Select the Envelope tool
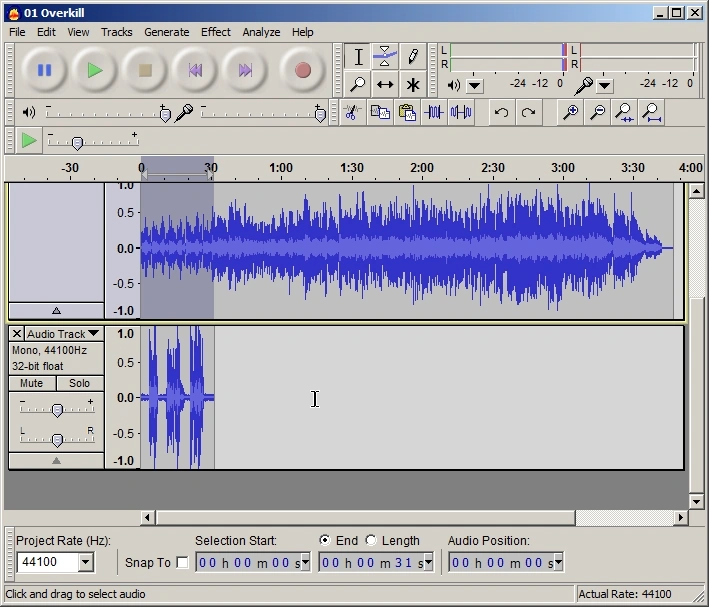Image resolution: width=709 pixels, height=607 pixels. pyautogui.click(x=385, y=57)
